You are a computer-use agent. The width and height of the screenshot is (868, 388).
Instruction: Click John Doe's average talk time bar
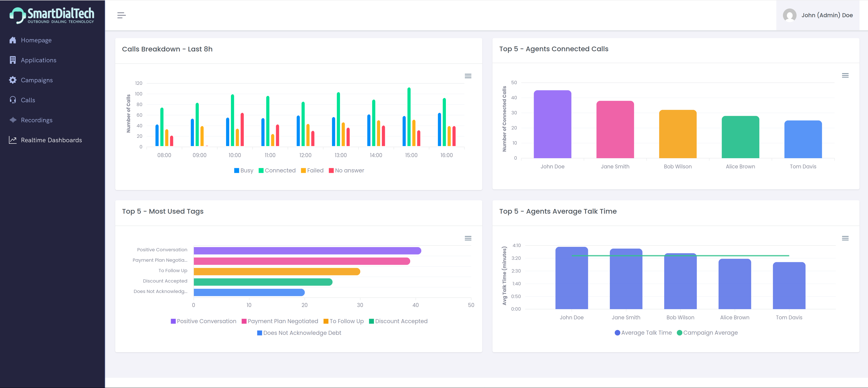[572, 278]
